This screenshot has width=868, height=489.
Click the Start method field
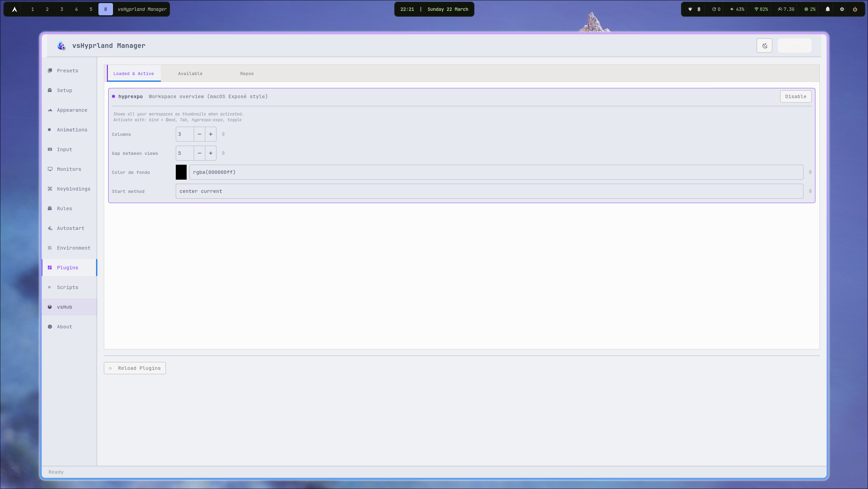point(489,191)
